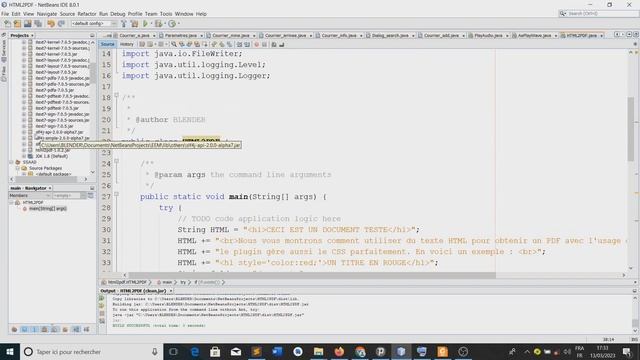Open the dropdown arrow beside Profile Project
Screen dimensions: 640x360
pos(178,24)
